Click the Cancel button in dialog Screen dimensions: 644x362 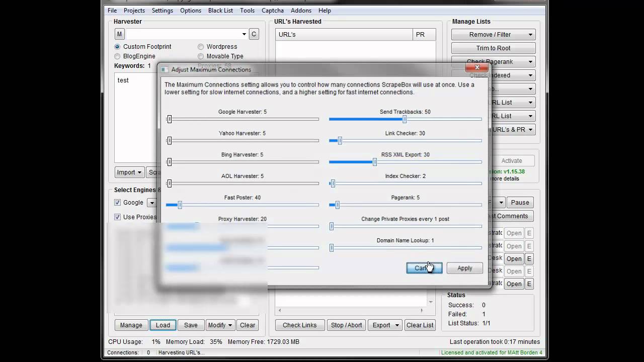point(424,268)
